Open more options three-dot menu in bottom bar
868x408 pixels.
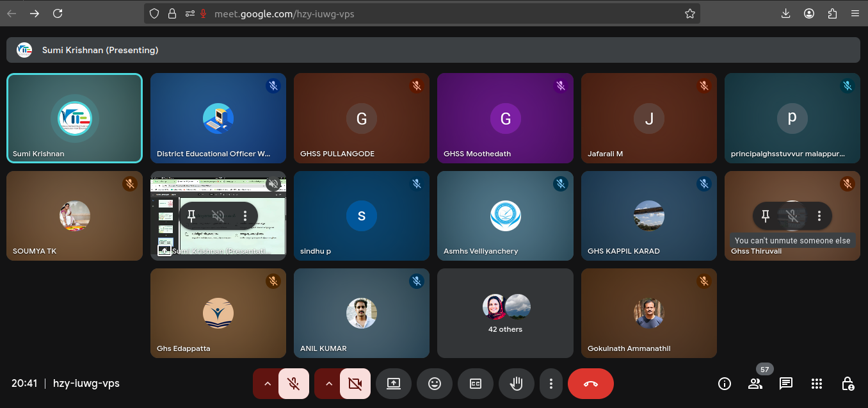coord(551,384)
